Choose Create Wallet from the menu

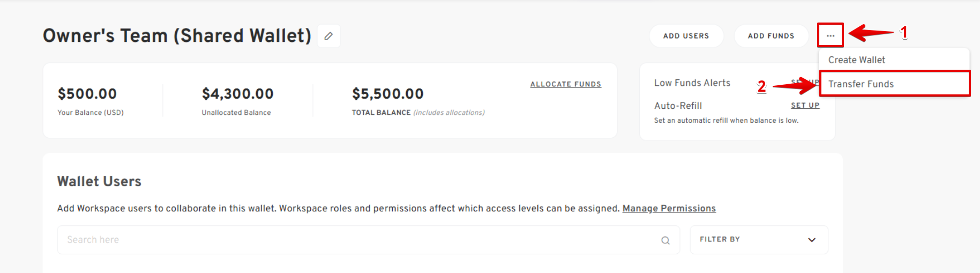(x=856, y=60)
